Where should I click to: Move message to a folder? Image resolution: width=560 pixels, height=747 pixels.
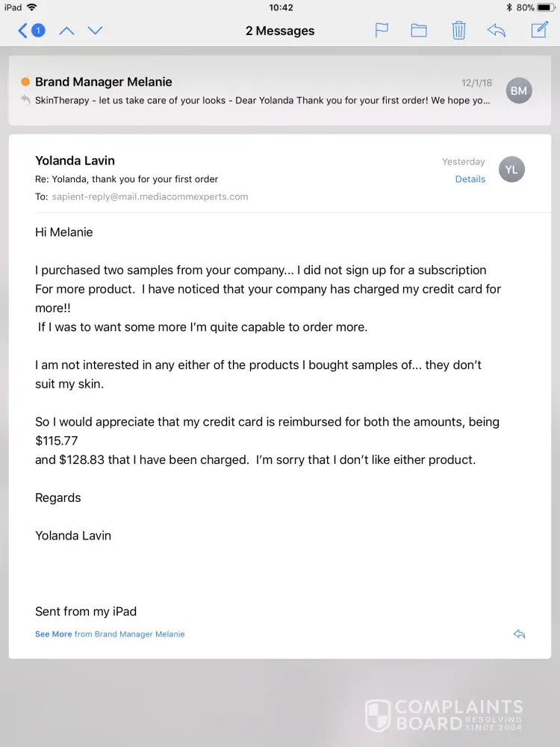click(419, 31)
